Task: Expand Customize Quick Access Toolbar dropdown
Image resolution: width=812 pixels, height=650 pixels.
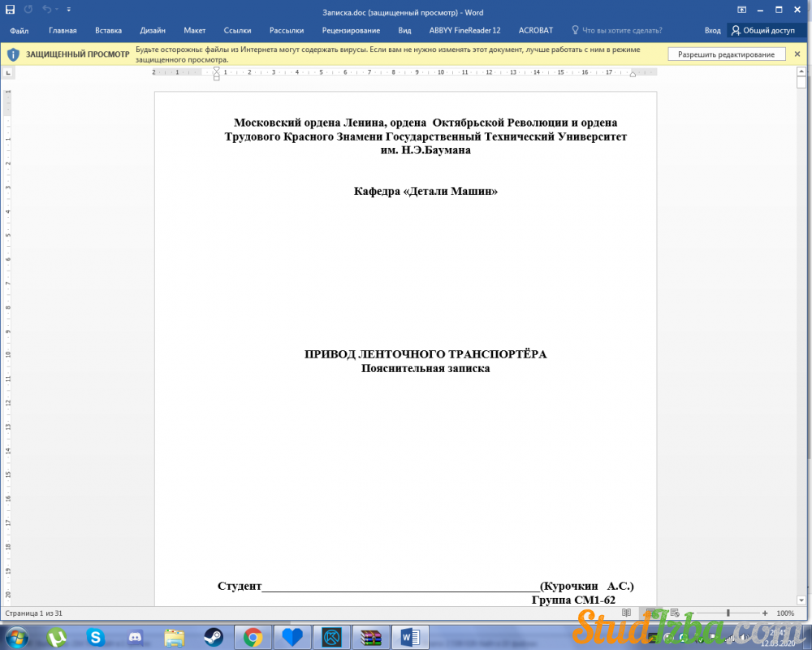Action: point(69,9)
